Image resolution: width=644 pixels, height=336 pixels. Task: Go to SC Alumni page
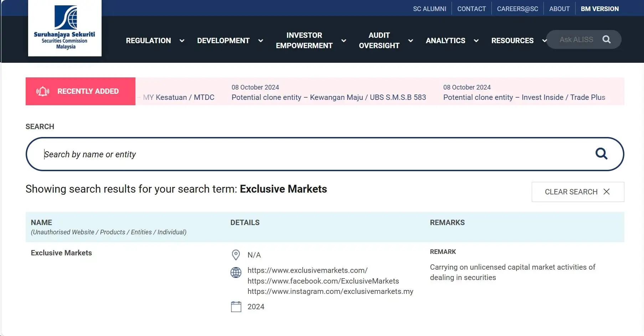pyautogui.click(x=429, y=9)
